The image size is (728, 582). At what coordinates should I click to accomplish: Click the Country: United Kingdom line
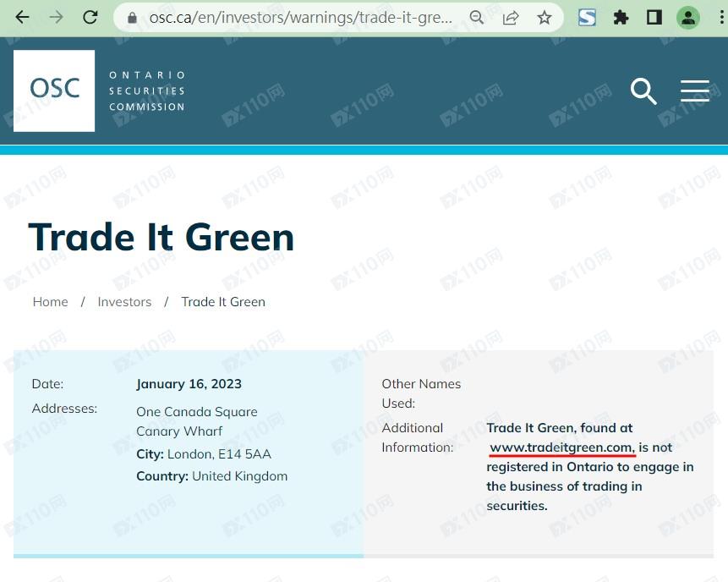point(211,476)
